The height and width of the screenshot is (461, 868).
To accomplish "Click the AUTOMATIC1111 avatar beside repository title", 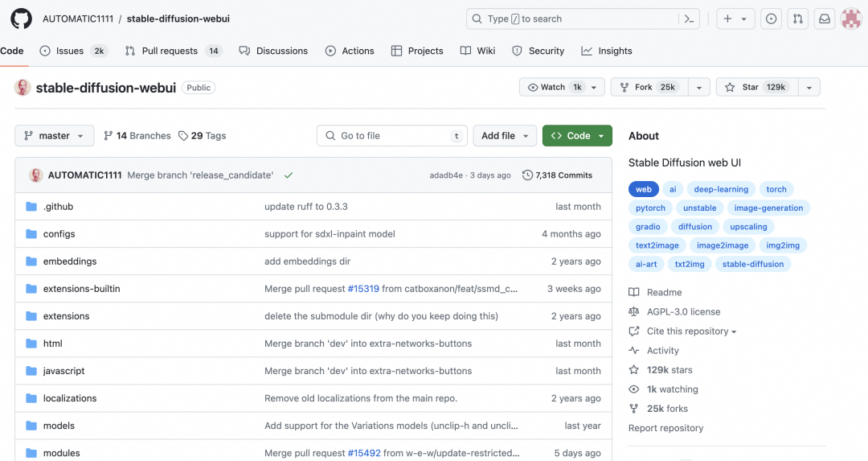I will tap(23, 88).
